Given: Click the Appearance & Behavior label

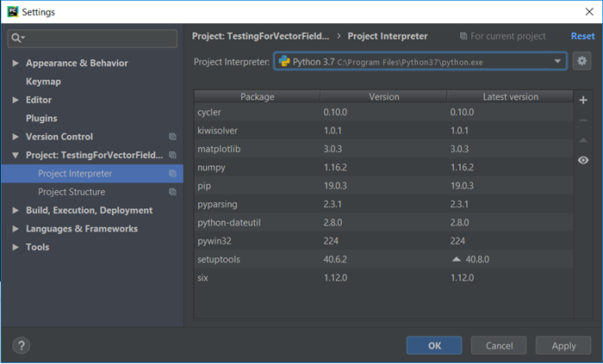Looking at the screenshot, I should point(77,63).
